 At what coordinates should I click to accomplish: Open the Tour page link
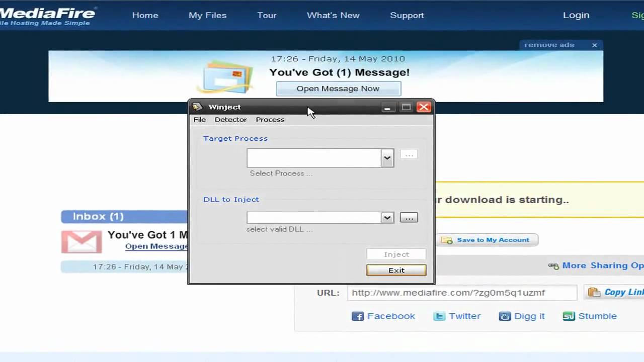pos(267,15)
